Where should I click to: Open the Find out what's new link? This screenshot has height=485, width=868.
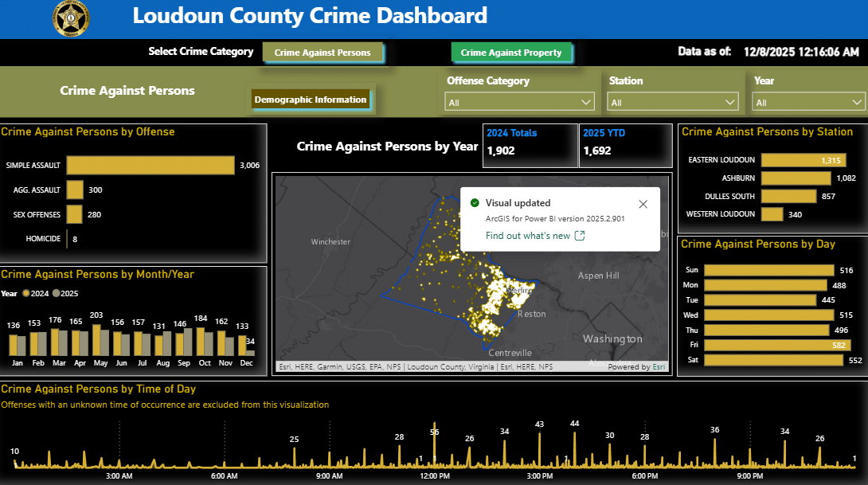pyautogui.click(x=528, y=236)
